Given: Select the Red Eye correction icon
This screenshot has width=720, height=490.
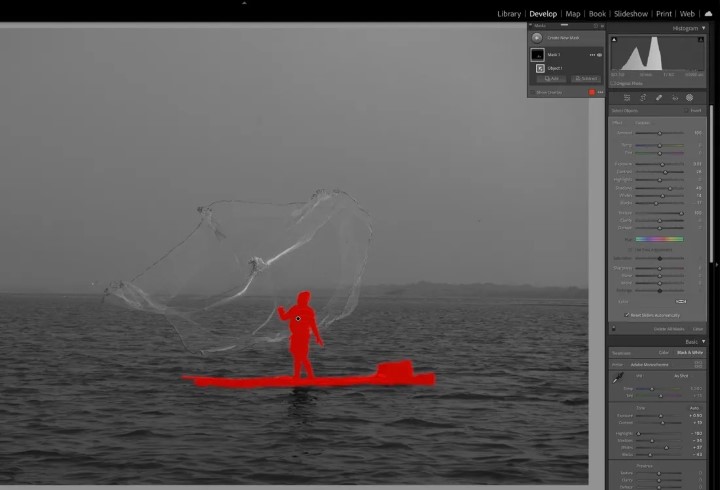Looking at the screenshot, I should coord(675,97).
